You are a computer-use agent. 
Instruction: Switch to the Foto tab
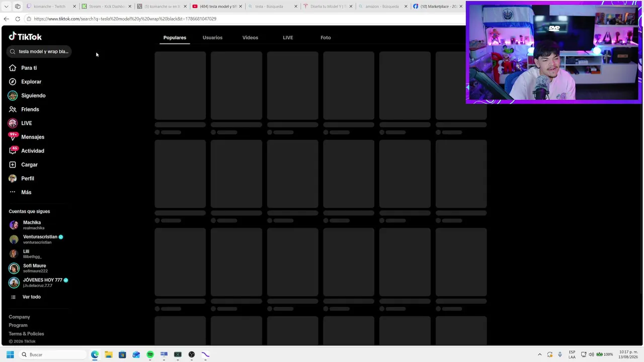(326, 38)
